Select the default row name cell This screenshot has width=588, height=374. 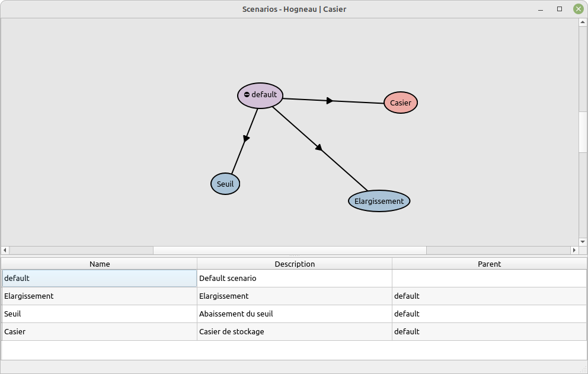pos(100,278)
